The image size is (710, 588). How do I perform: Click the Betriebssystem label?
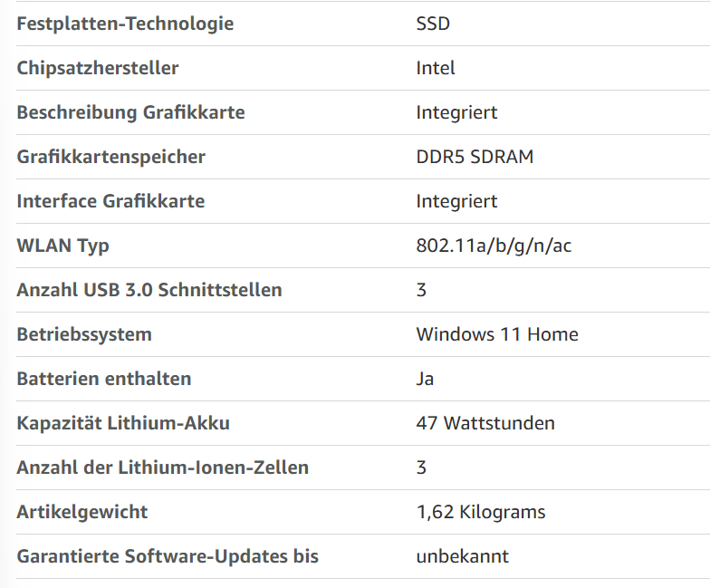pyautogui.click(x=84, y=334)
